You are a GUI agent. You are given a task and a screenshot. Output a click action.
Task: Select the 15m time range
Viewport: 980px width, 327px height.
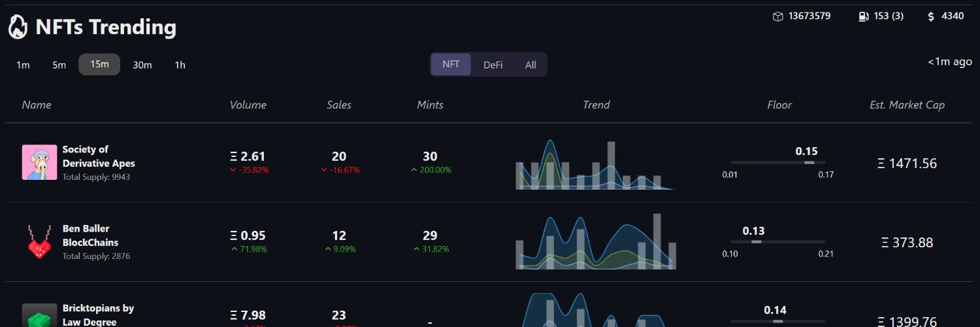[99, 64]
